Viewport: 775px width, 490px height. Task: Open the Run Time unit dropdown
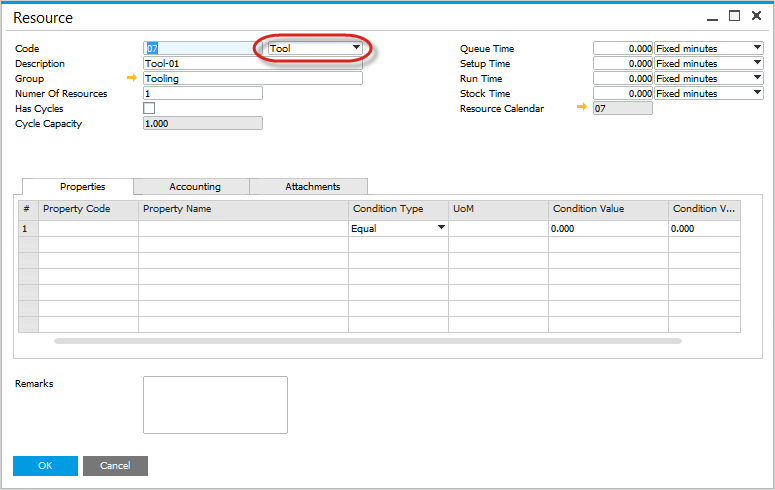(x=709, y=78)
